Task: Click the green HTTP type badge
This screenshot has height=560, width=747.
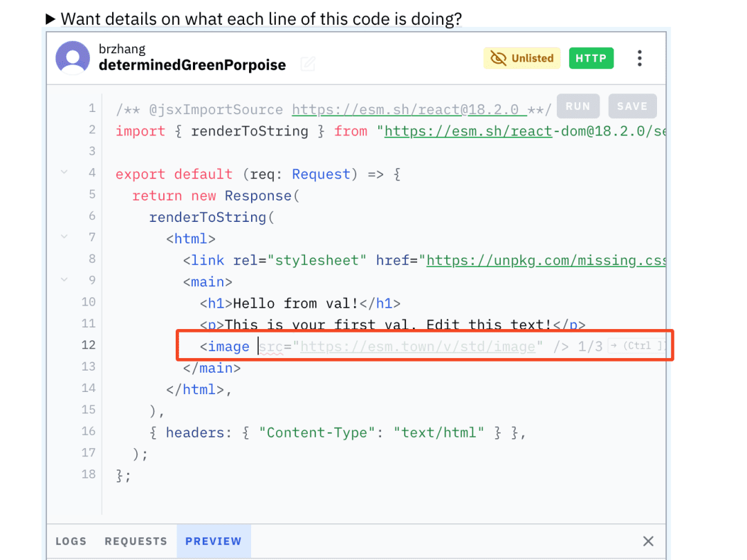Action: pyautogui.click(x=591, y=58)
